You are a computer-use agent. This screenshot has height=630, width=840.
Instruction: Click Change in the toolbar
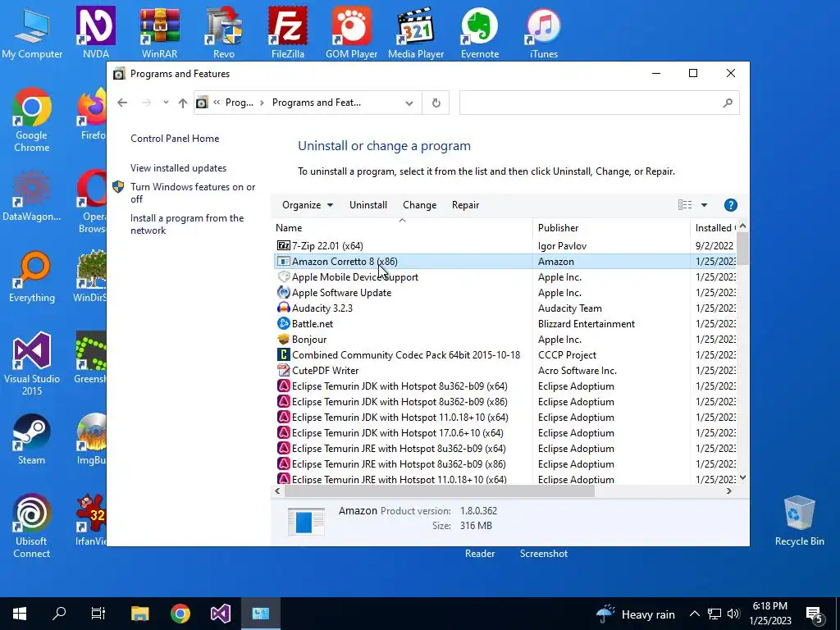pos(419,205)
